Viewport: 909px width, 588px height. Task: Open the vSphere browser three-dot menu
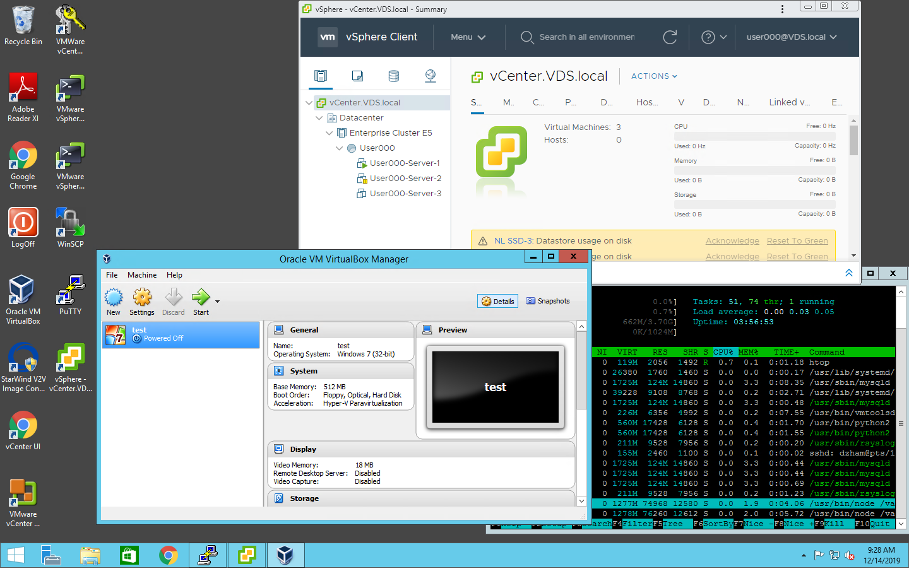[x=782, y=9]
